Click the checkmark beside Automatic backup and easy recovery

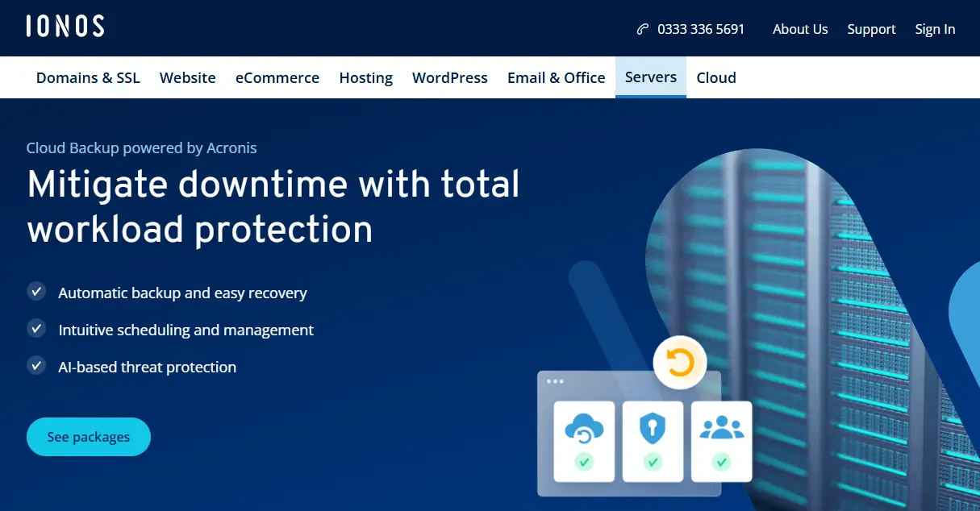(36, 291)
